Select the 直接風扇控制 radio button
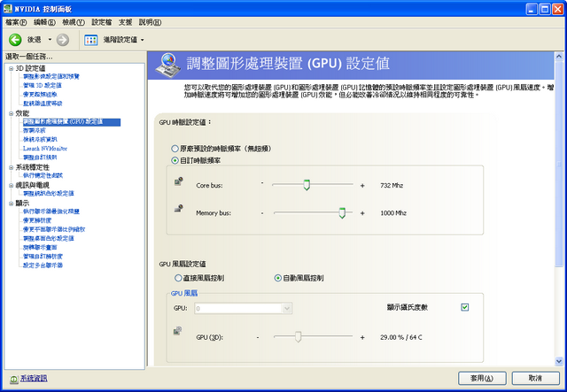This screenshot has width=567, height=392. click(x=178, y=278)
